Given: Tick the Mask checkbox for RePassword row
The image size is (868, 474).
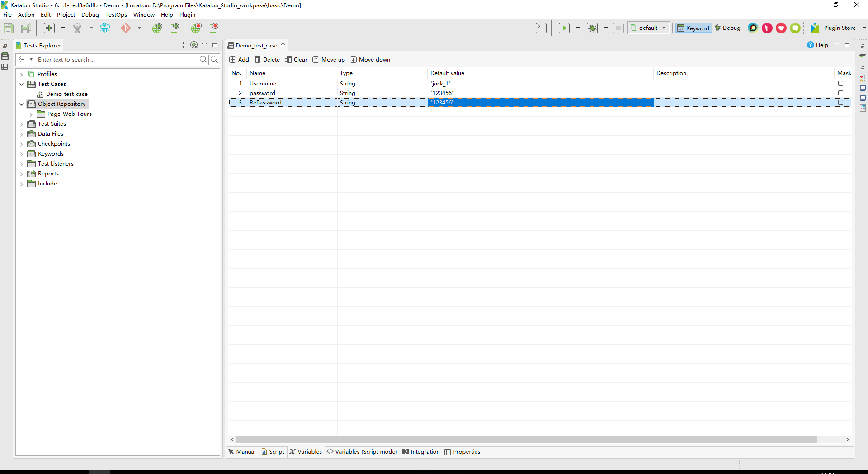Looking at the screenshot, I should pyautogui.click(x=840, y=103).
